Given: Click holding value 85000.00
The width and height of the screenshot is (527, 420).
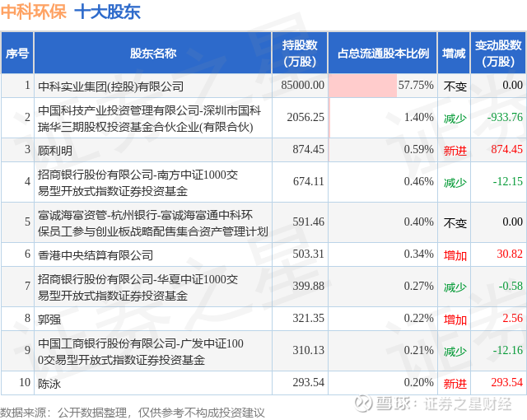Looking at the screenshot, I should click(302, 86).
